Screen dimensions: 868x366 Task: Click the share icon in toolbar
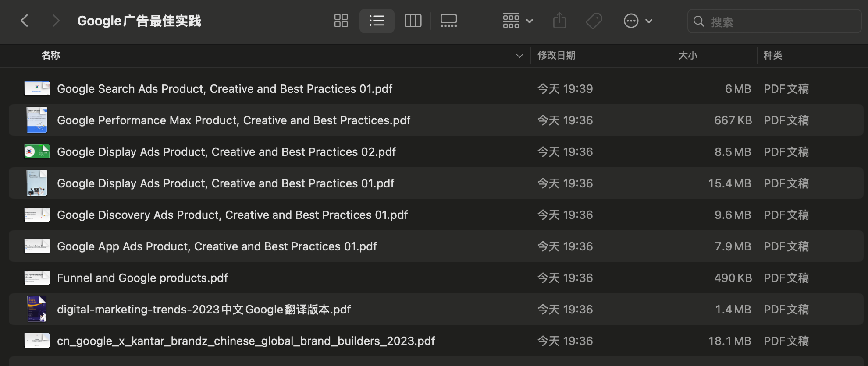(x=560, y=21)
